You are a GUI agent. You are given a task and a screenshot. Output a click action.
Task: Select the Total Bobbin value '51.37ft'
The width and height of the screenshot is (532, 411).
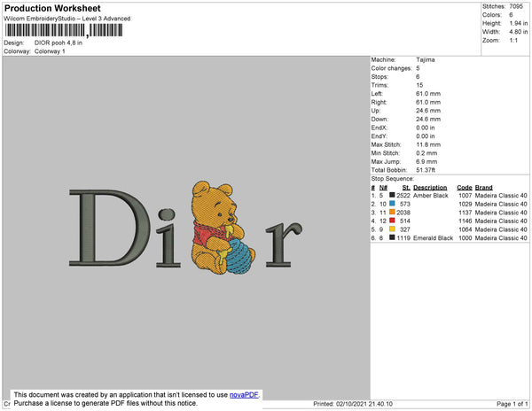pos(426,170)
